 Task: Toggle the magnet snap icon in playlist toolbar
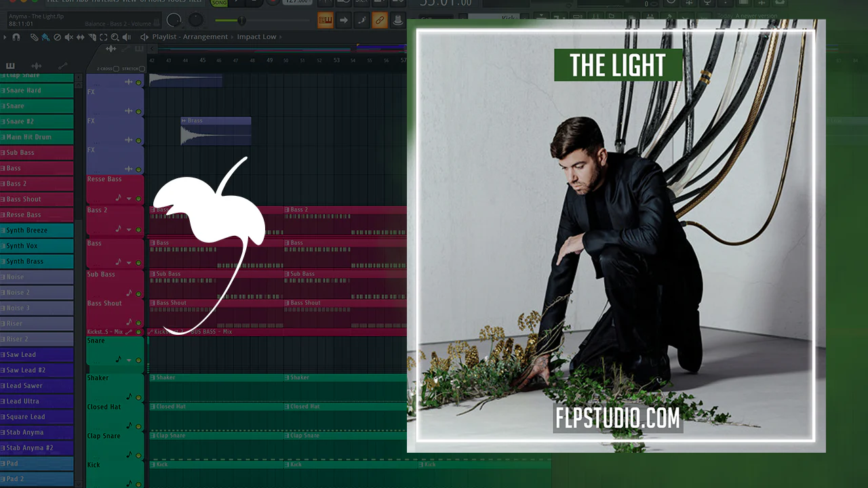point(16,37)
